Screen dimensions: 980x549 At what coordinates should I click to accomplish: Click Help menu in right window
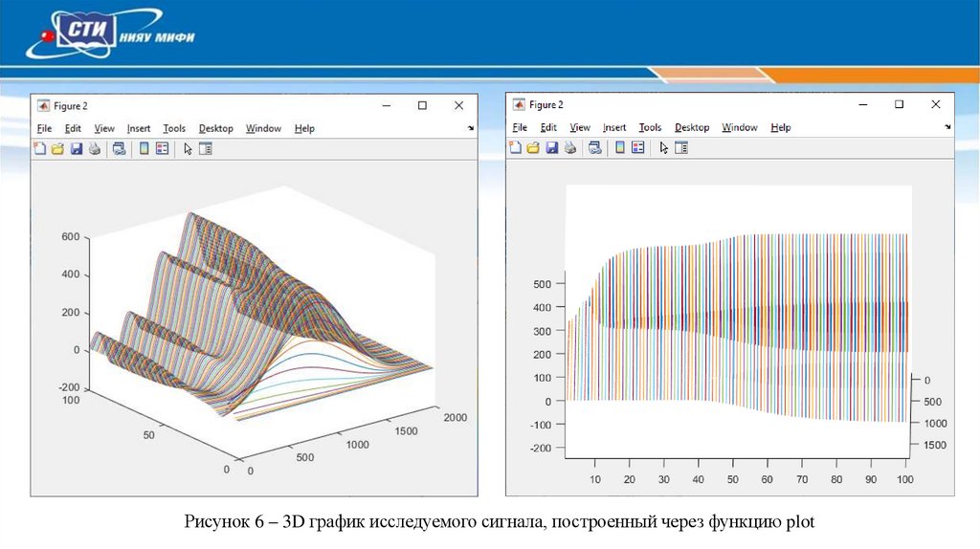(781, 127)
